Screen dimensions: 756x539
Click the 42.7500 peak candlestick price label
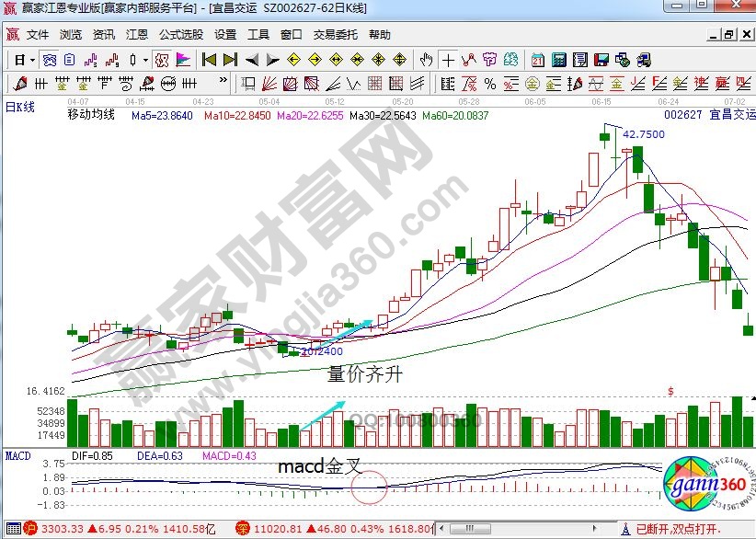(644, 134)
